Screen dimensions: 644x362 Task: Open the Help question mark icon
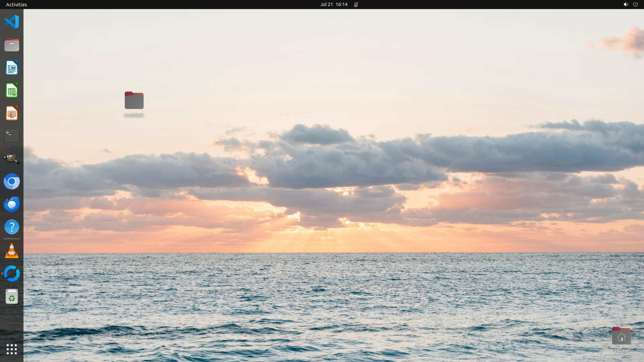pos(12,227)
